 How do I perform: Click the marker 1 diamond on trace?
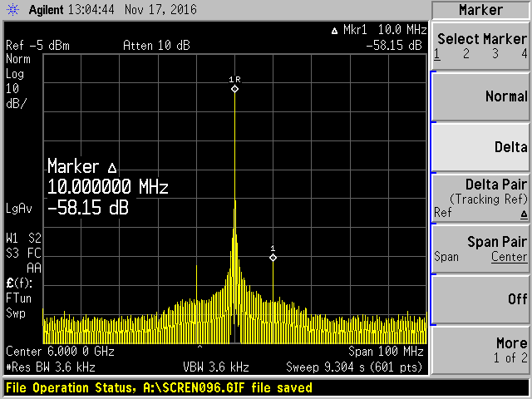tap(273, 258)
